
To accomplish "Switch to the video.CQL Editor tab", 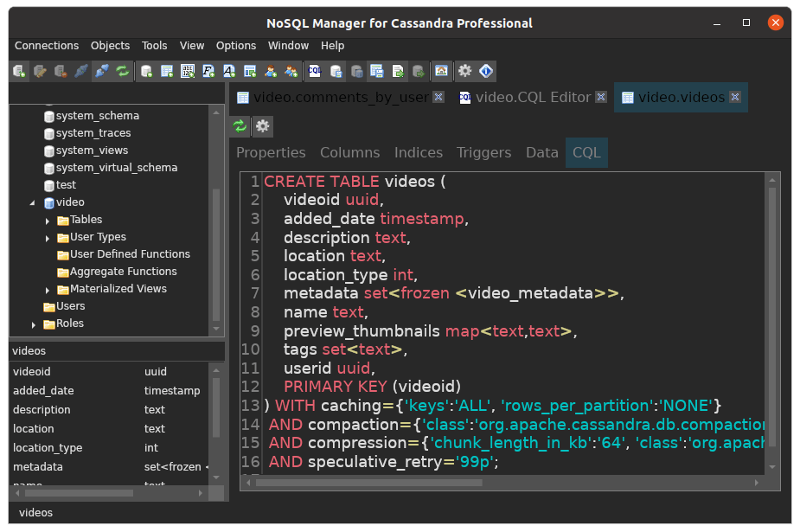I will click(x=532, y=97).
